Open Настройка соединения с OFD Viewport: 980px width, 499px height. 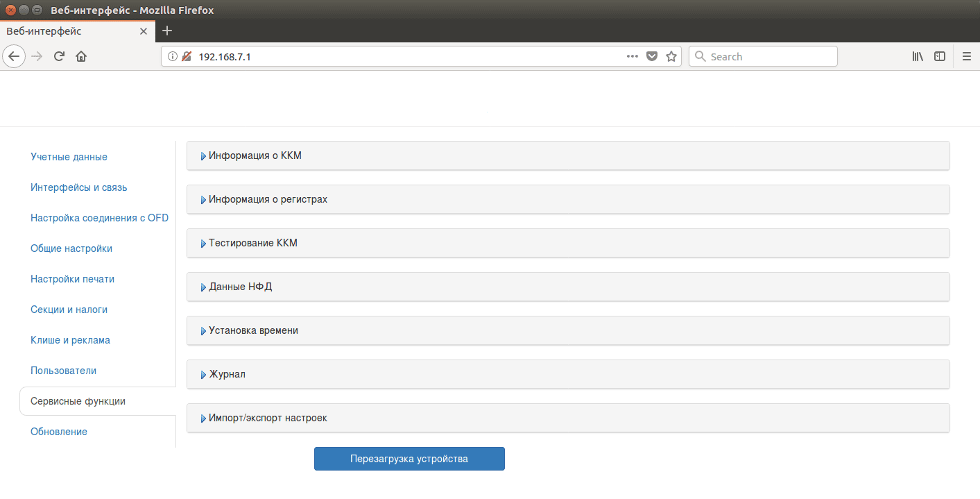[99, 218]
